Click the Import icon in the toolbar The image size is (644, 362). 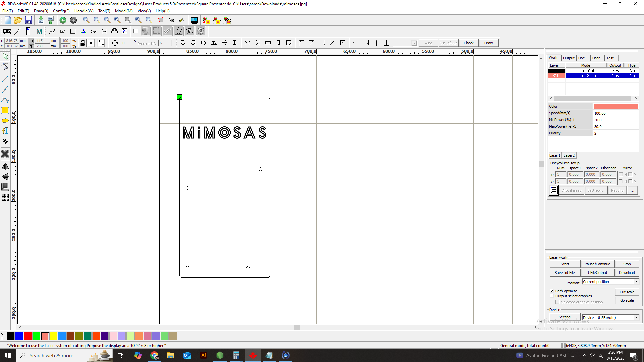(x=41, y=20)
